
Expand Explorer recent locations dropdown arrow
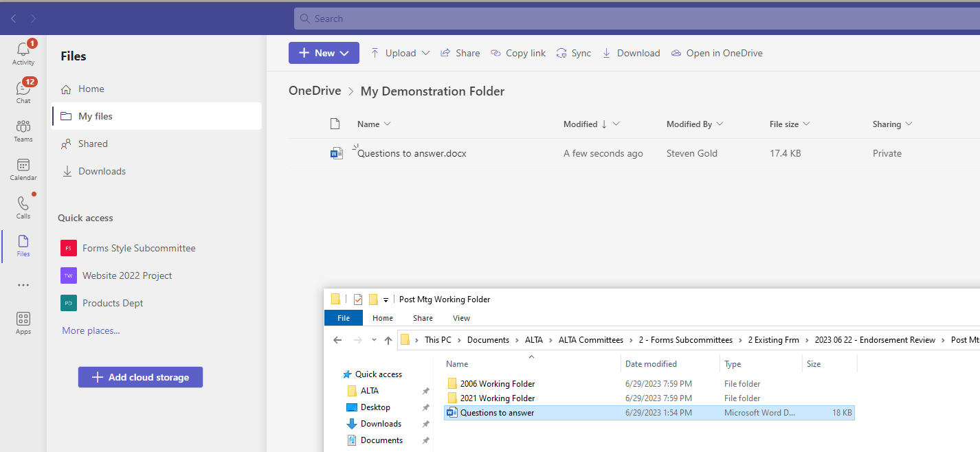tap(374, 340)
